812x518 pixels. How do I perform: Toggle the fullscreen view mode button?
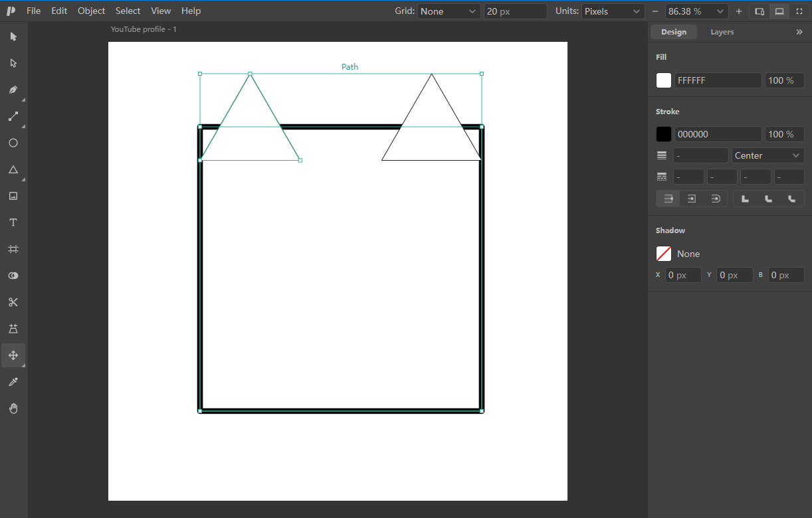click(799, 11)
